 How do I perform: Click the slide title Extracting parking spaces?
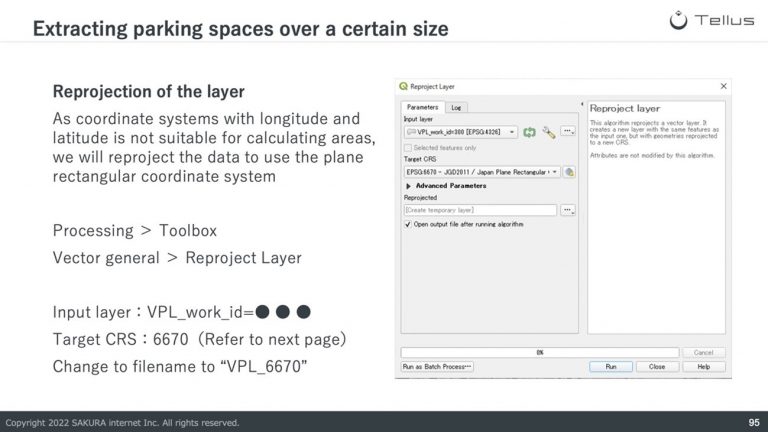coord(240,29)
